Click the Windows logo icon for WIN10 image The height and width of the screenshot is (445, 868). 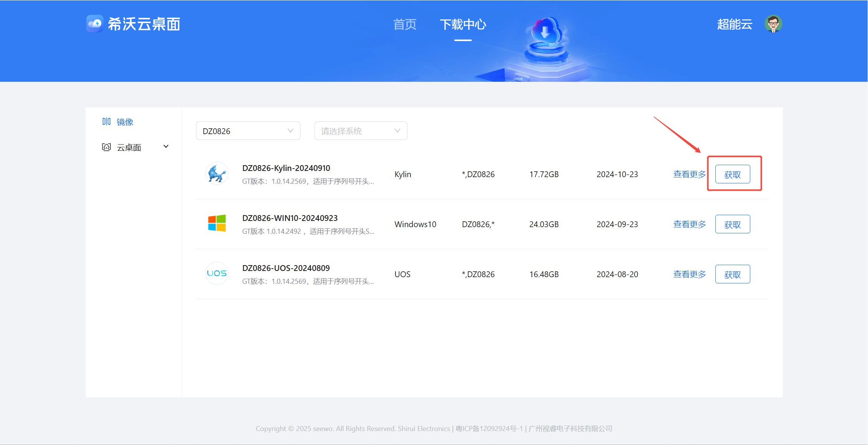point(217,223)
